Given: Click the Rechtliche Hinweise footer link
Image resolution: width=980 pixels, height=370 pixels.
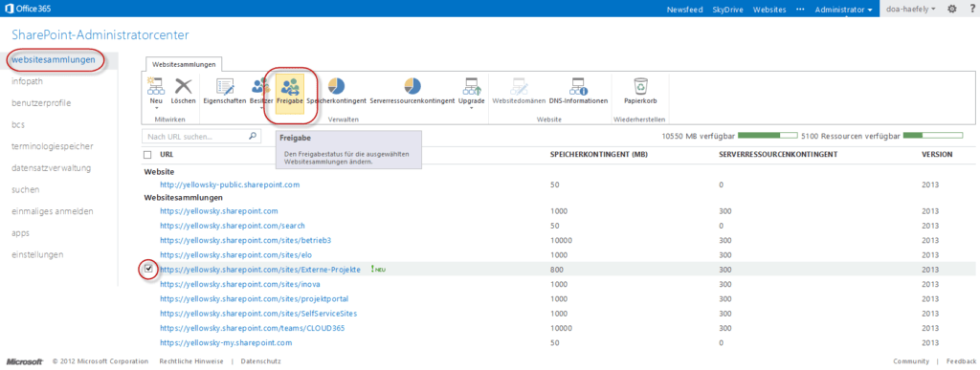Looking at the screenshot, I should click(x=190, y=361).
